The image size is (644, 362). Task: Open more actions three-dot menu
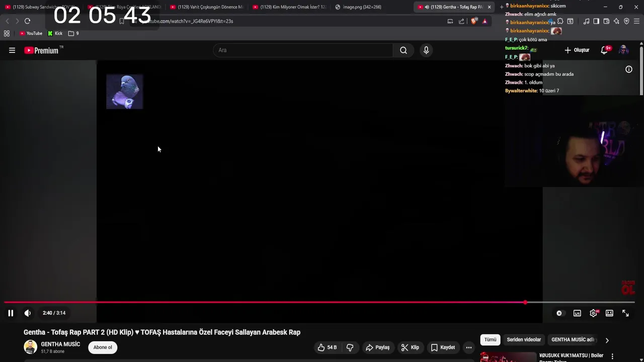click(469, 347)
